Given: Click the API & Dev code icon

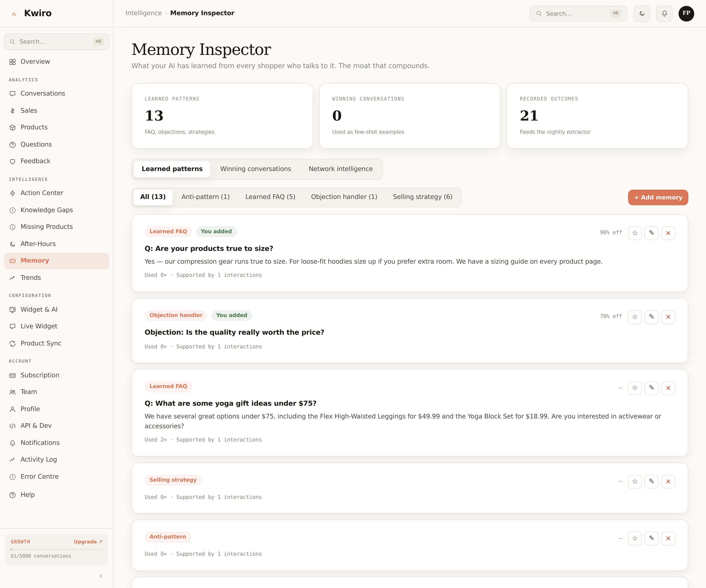Looking at the screenshot, I should click(x=13, y=426).
